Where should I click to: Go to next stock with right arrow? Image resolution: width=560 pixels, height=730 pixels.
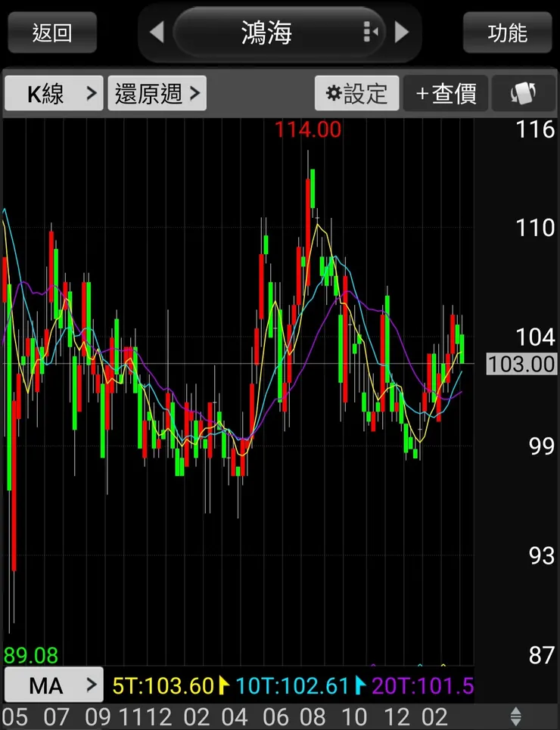click(401, 33)
